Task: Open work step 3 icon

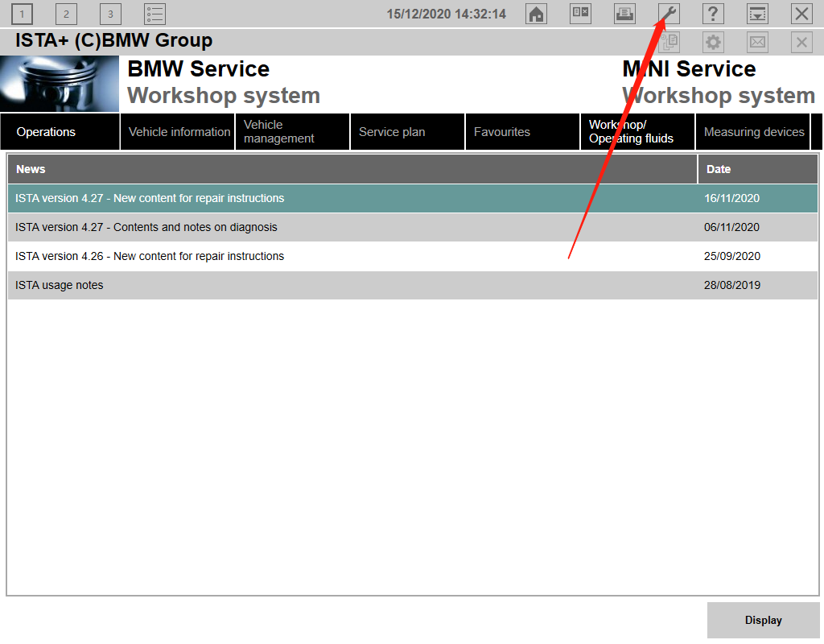Action: 110,14
